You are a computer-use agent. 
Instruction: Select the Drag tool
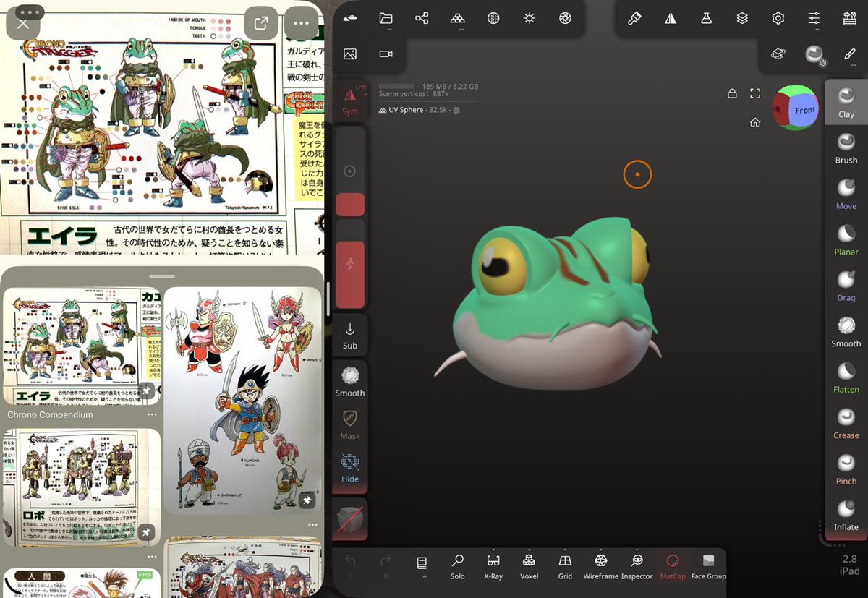[x=846, y=286]
